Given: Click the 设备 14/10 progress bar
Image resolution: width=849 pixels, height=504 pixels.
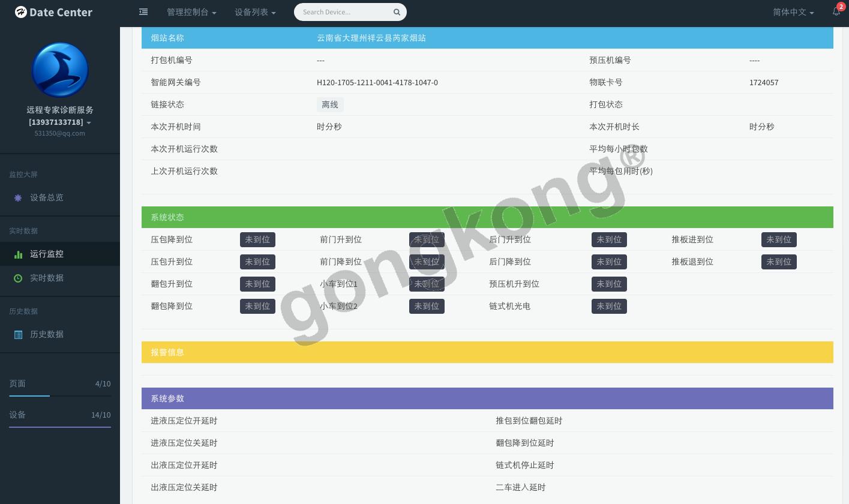Looking at the screenshot, I should click(x=60, y=427).
